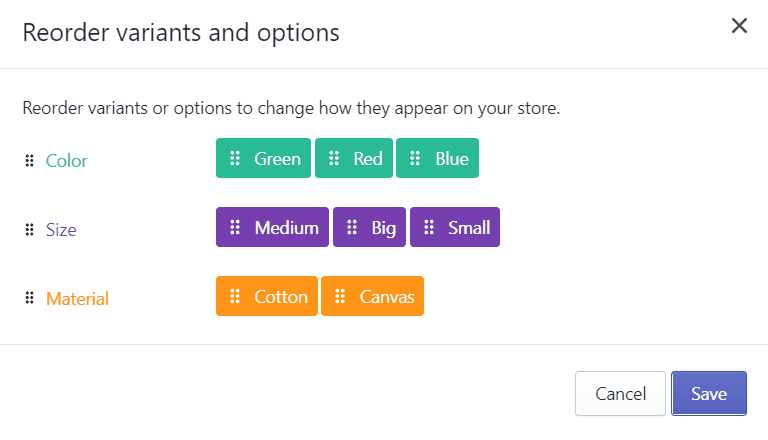
Task: Click the drag handle beside Size
Action: (29, 229)
